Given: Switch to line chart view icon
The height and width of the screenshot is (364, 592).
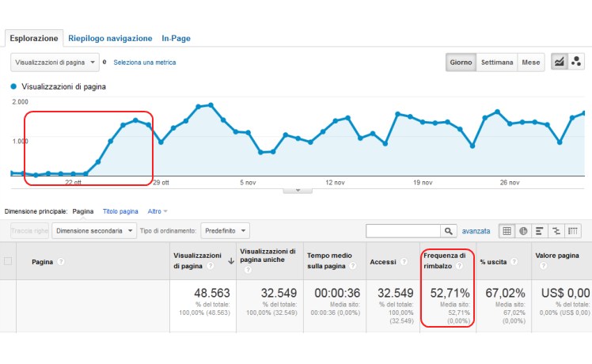Looking at the screenshot, I should point(560,62).
